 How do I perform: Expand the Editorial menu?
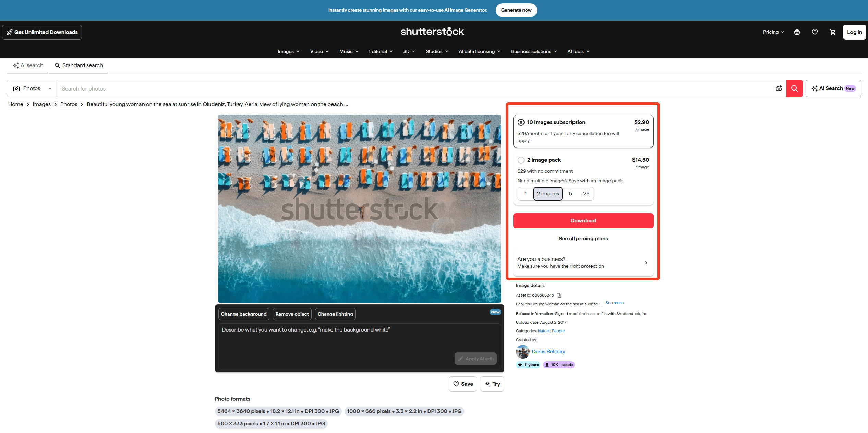tap(381, 51)
